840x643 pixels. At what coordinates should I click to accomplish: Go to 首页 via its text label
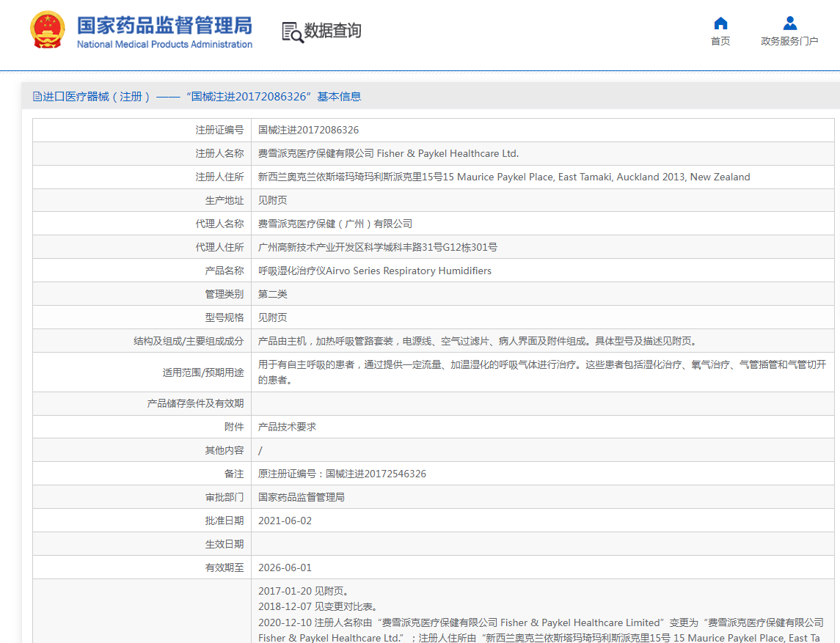coord(720,41)
